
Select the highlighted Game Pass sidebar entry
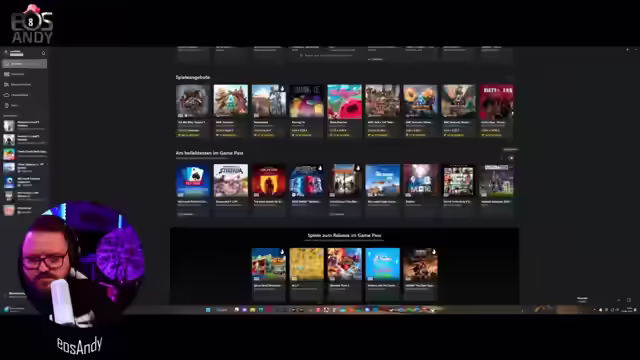click(x=24, y=64)
